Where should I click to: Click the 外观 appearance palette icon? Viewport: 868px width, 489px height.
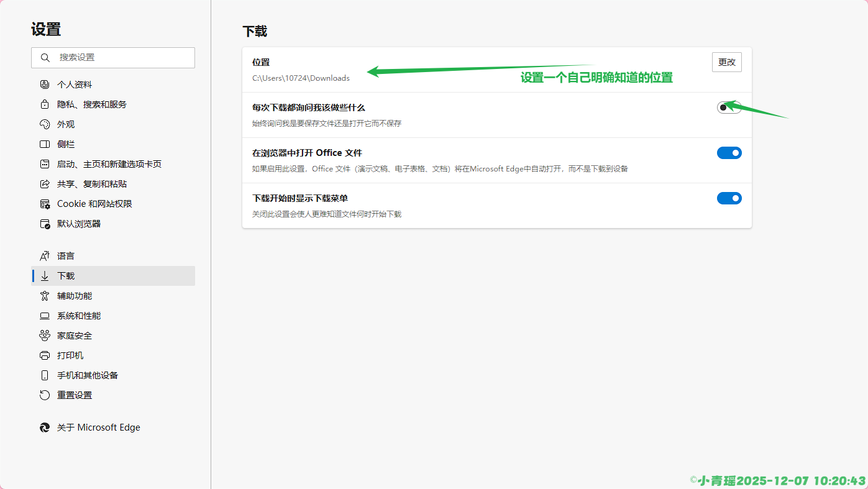pos(45,124)
